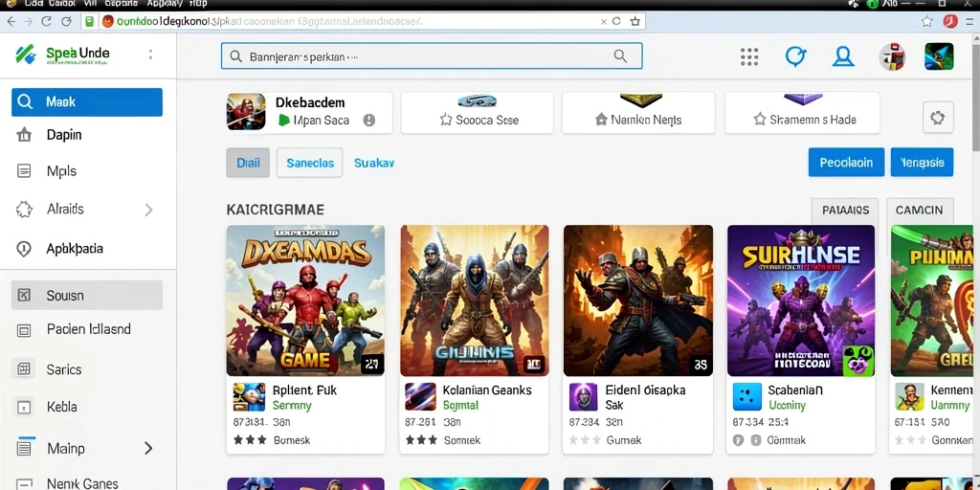
Task: Click the Banjeran search input field
Action: [432, 56]
